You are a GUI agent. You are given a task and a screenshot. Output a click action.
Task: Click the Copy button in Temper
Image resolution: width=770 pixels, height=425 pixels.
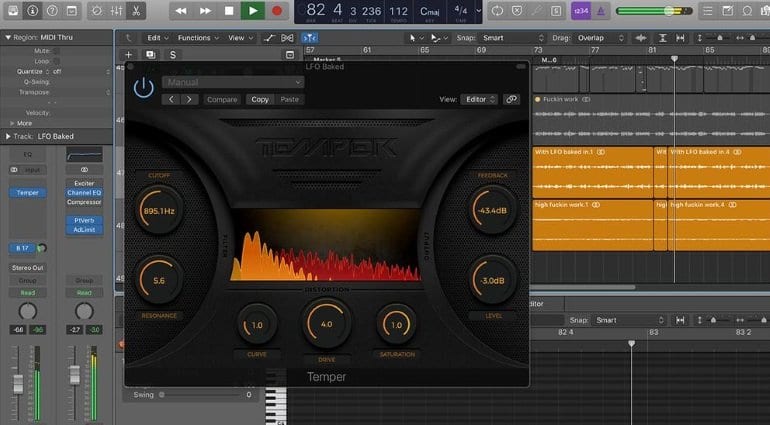[x=260, y=99]
